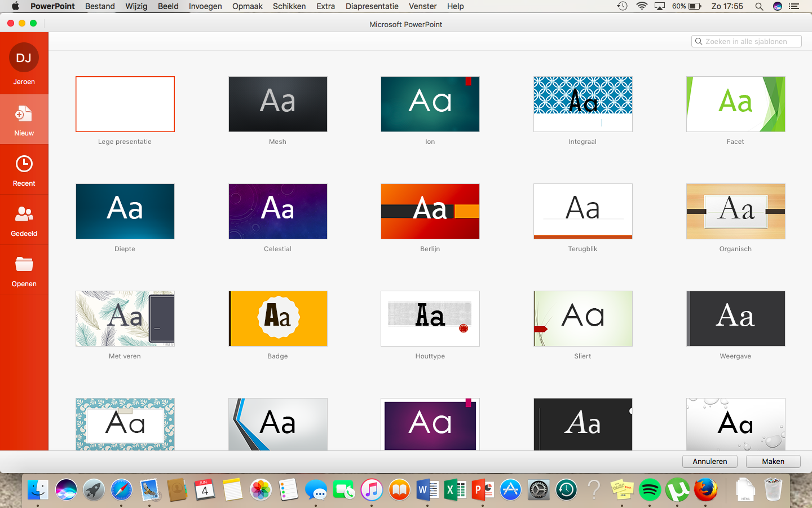This screenshot has width=812, height=508.
Task: Choose the Ion template
Action: [x=430, y=104]
